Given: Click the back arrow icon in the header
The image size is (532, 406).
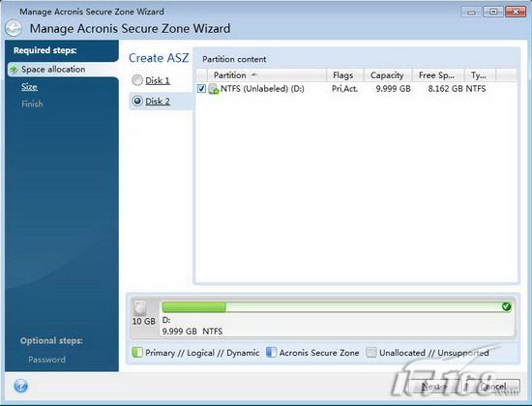Looking at the screenshot, I should (14, 28).
